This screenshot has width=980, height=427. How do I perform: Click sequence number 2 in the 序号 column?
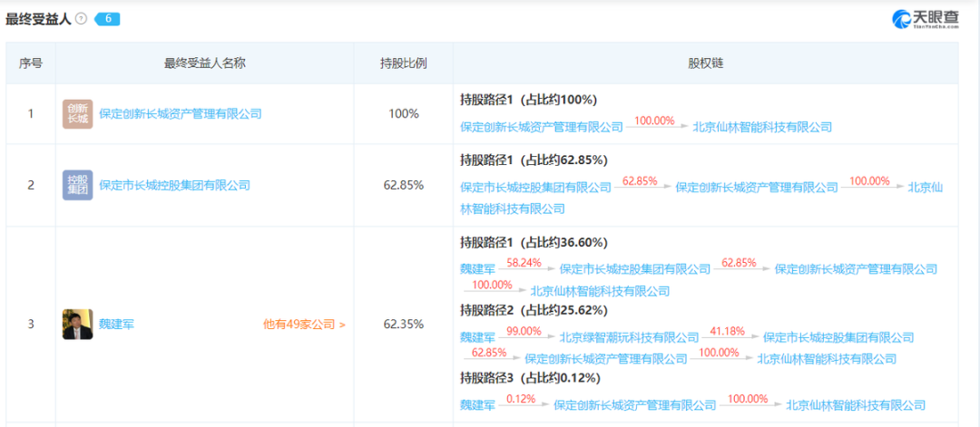click(31, 185)
